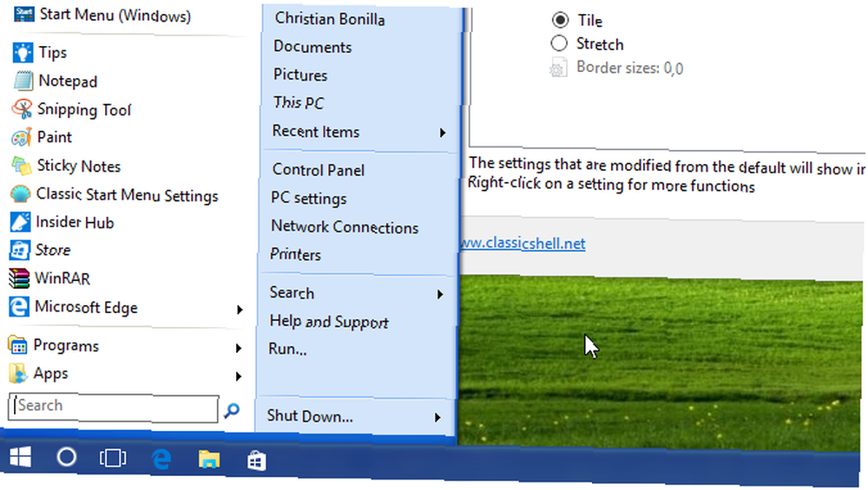The width and height of the screenshot is (868, 490).
Task: Click the Recent Items label
Action: [316, 132]
